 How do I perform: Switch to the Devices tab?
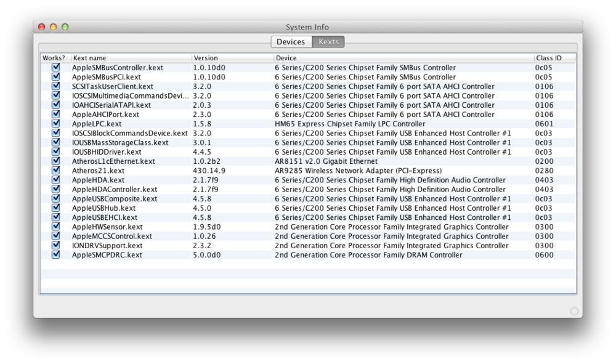[x=291, y=42]
